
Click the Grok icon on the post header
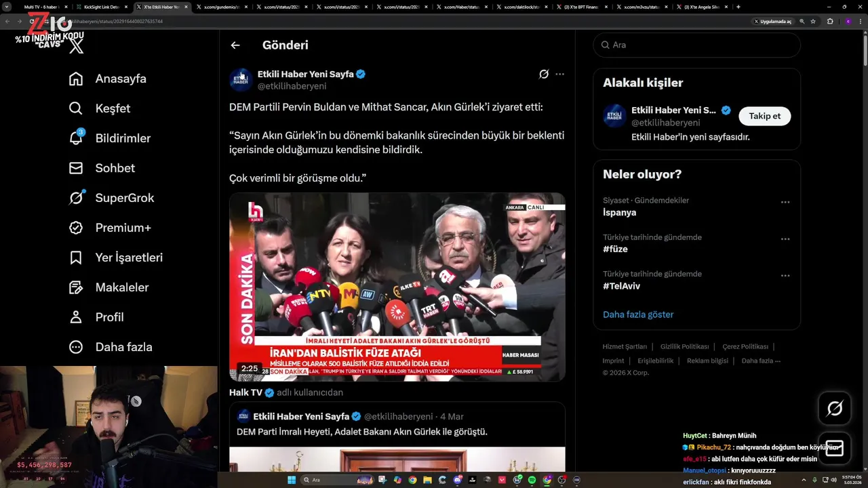(543, 74)
